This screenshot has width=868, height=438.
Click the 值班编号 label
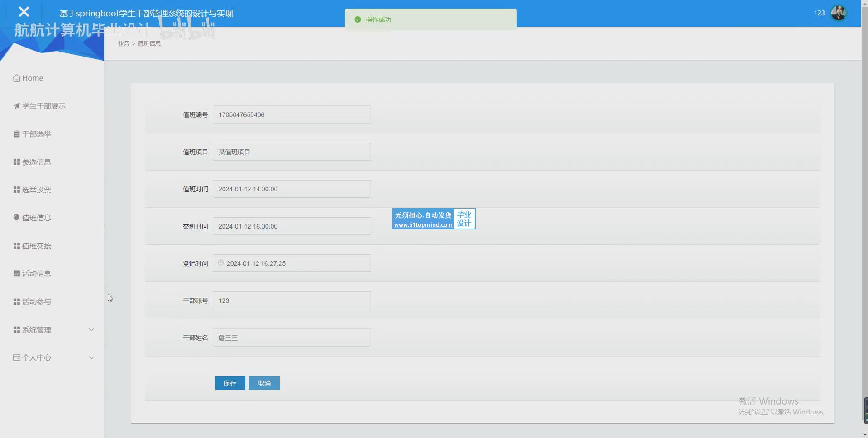195,114
